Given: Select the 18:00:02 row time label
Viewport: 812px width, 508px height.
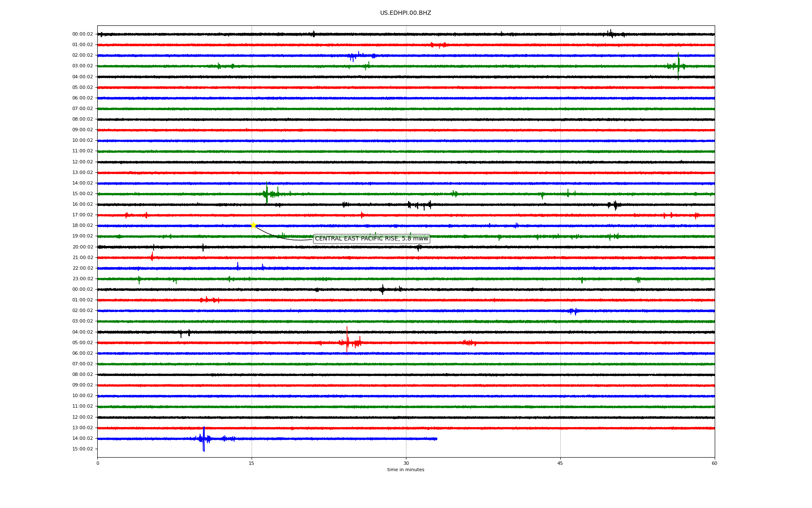Looking at the screenshot, I should 82,226.
